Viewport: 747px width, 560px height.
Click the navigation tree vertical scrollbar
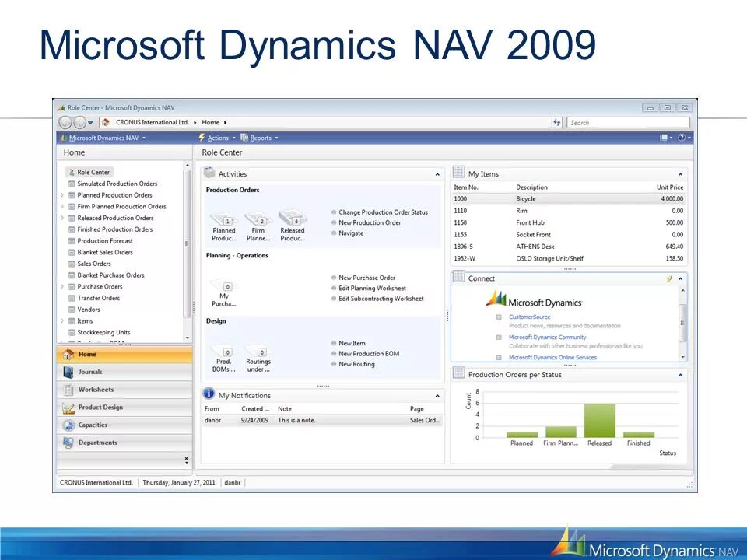point(188,251)
